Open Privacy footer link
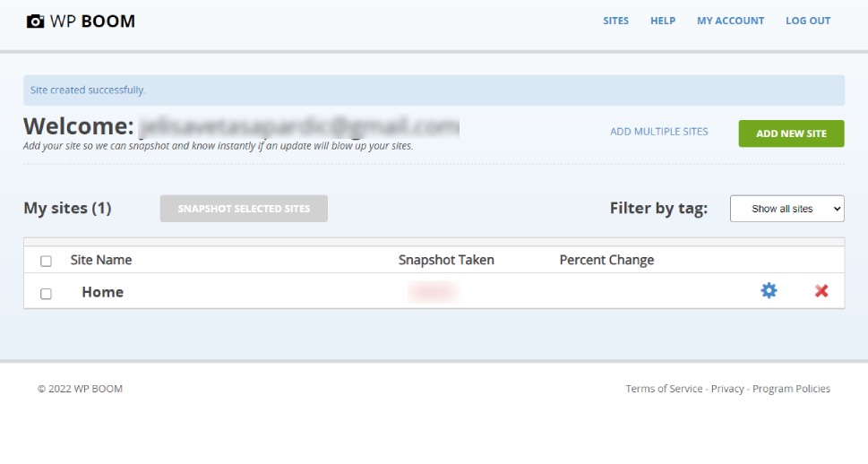This screenshot has width=868, height=464. coord(727,389)
